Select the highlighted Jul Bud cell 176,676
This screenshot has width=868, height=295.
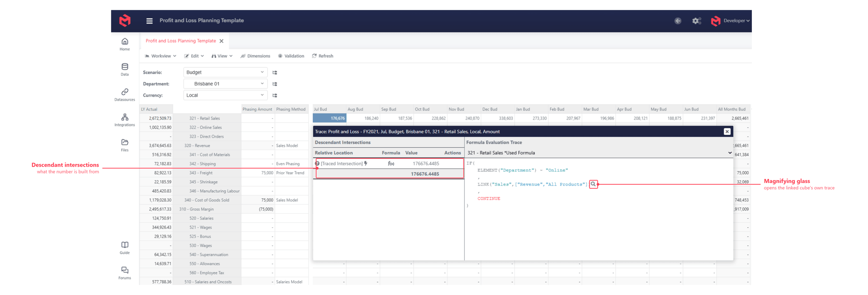coord(330,118)
